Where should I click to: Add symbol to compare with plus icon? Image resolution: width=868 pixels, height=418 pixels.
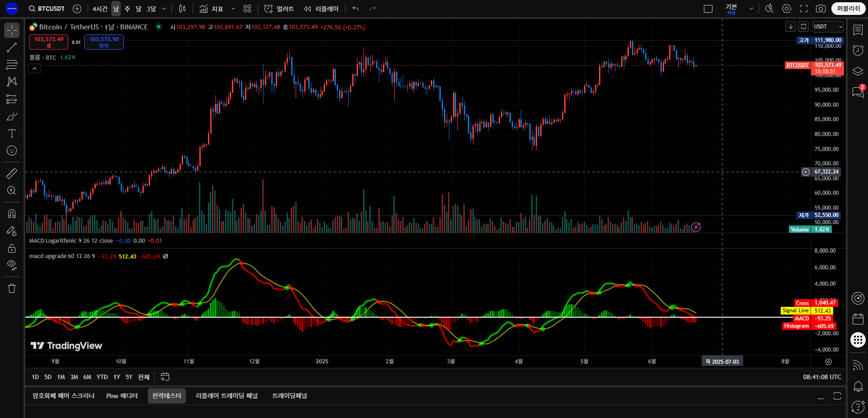pos(77,9)
